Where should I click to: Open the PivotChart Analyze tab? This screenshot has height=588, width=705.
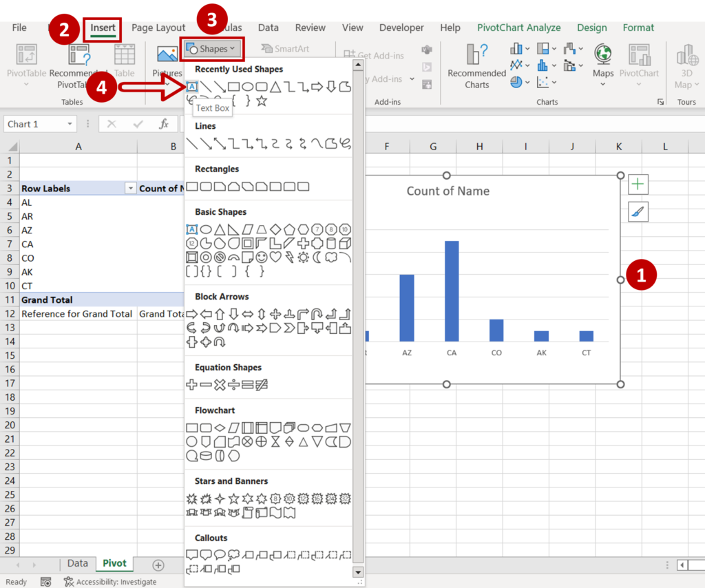pyautogui.click(x=518, y=28)
